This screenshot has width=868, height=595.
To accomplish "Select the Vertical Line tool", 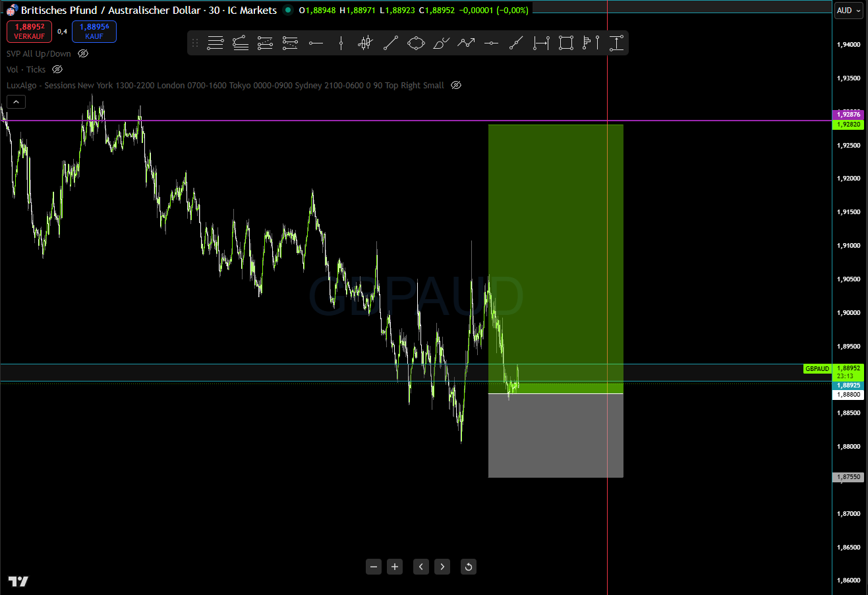I will tap(340, 42).
